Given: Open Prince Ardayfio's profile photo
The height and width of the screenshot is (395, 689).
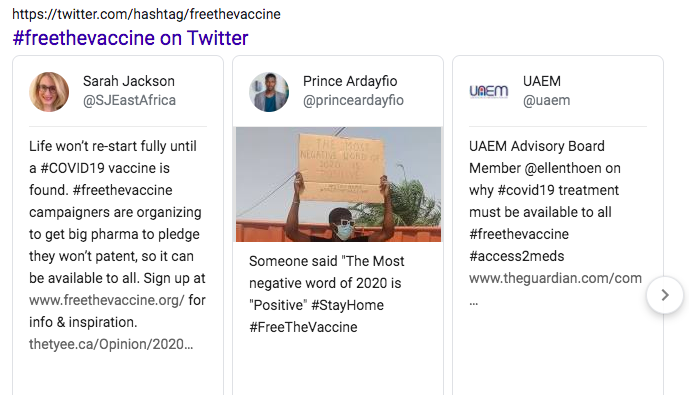Looking at the screenshot, I should click(269, 92).
